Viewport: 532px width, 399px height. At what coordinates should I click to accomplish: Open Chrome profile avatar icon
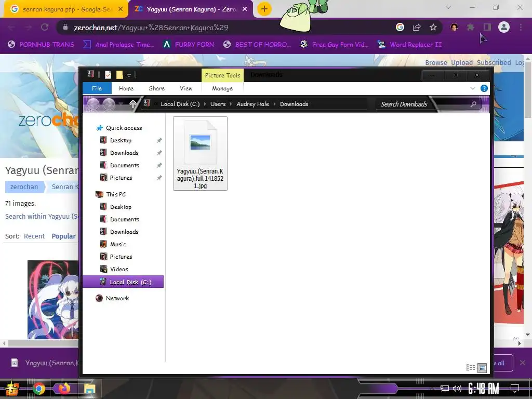click(504, 27)
